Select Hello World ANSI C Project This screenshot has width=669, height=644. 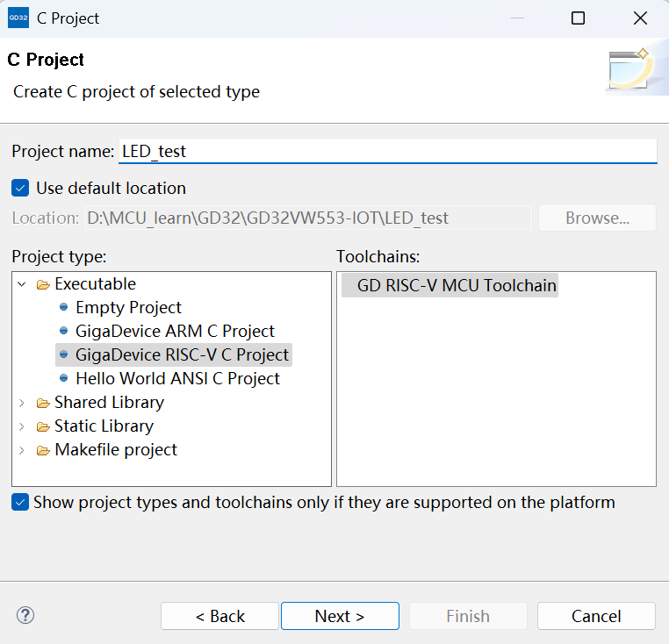coord(177,379)
